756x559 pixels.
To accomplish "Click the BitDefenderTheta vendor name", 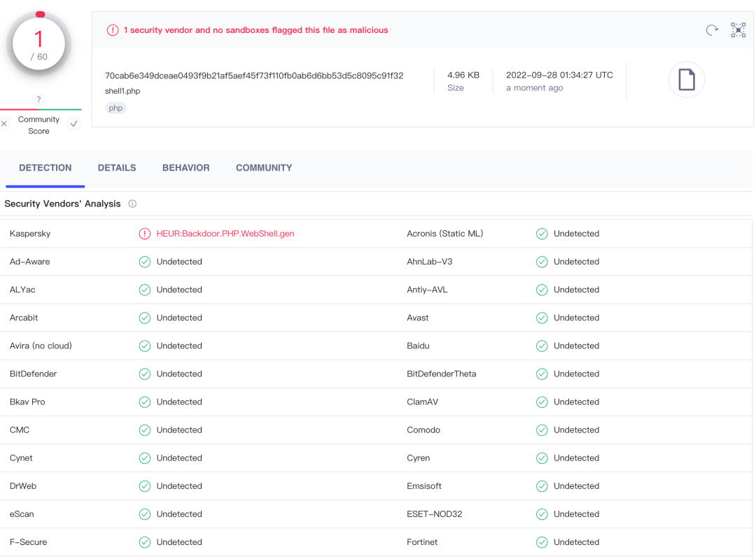I will coord(442,374).
